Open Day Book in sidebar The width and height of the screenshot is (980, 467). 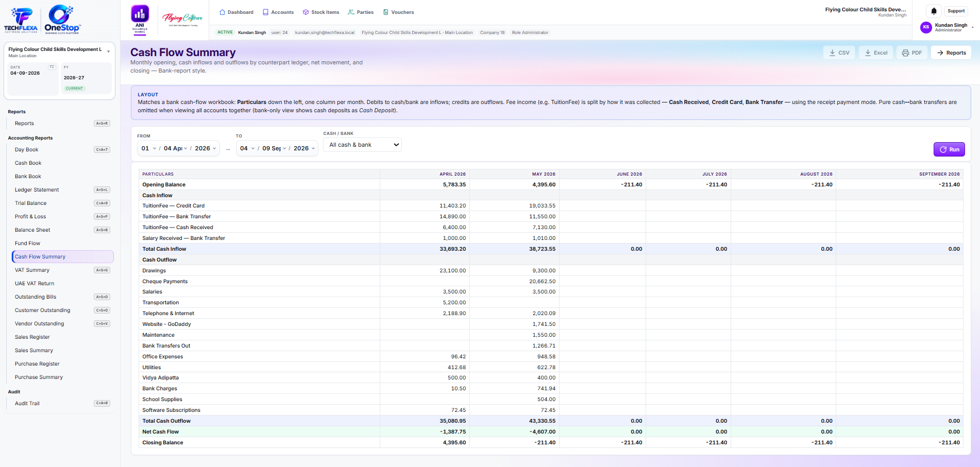coord(62,150)
